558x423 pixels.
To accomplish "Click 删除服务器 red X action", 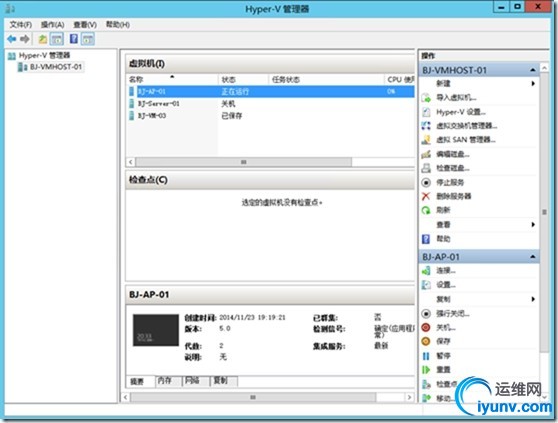I will pyautogui.click(x=453, y=196).
